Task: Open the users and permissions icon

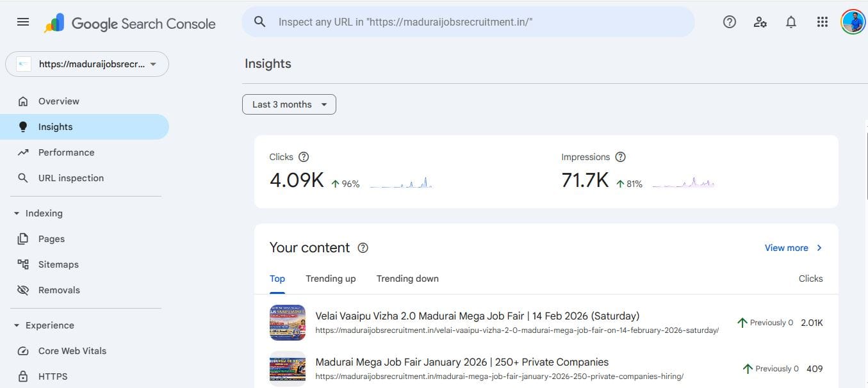Action: [x=760, y=21]
